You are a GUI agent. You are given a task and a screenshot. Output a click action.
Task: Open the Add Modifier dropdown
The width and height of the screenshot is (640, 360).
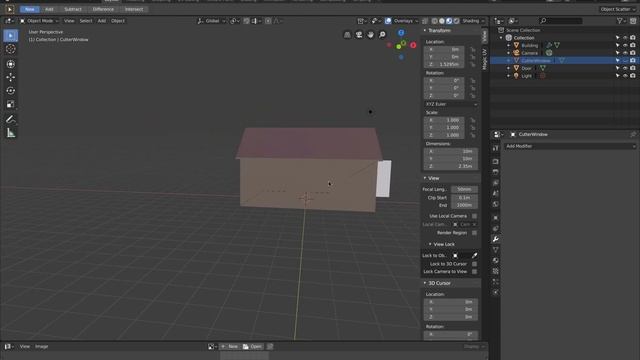tap(570, 146)
